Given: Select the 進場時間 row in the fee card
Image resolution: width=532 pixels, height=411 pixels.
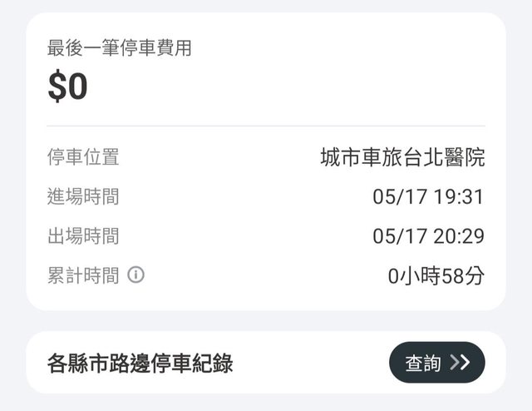Looking at the screenshot, I should click(x=266, y=197).
